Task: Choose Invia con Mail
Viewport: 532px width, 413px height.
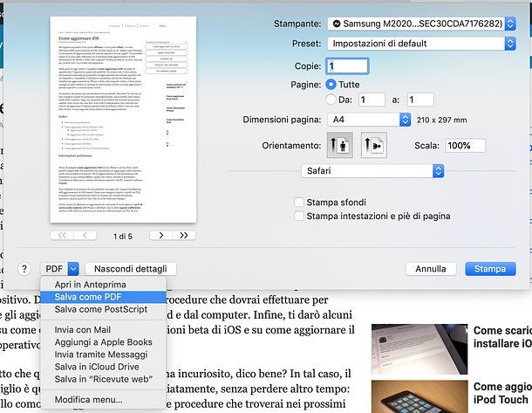Action: point(103,330)
